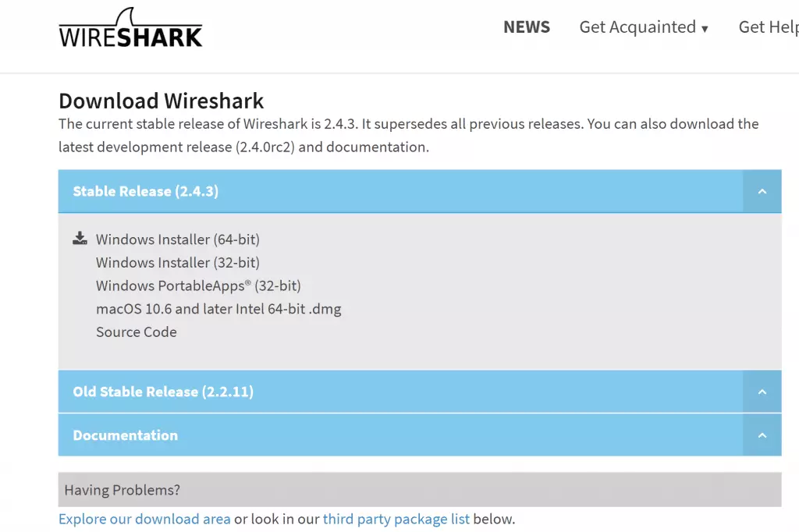This screenshot has height=532, width=799.
Task: Download Windows PortableApps (32-bit)
Action: coord(199,286)
